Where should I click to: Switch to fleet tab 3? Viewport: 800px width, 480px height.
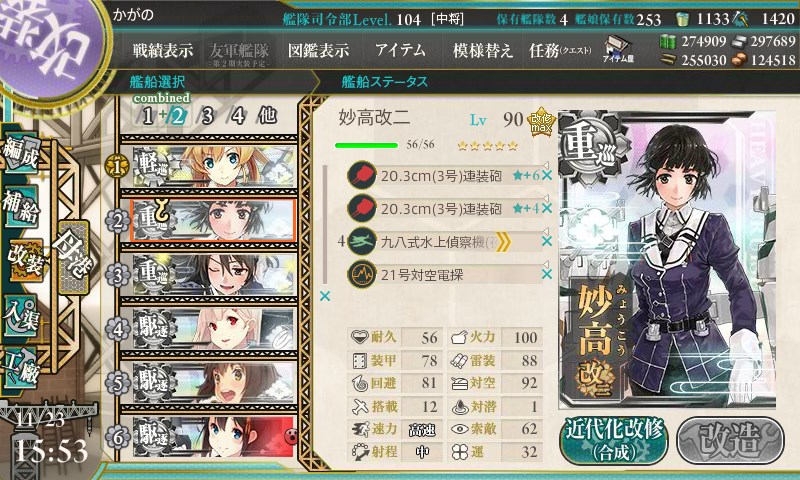coord(207,116)
